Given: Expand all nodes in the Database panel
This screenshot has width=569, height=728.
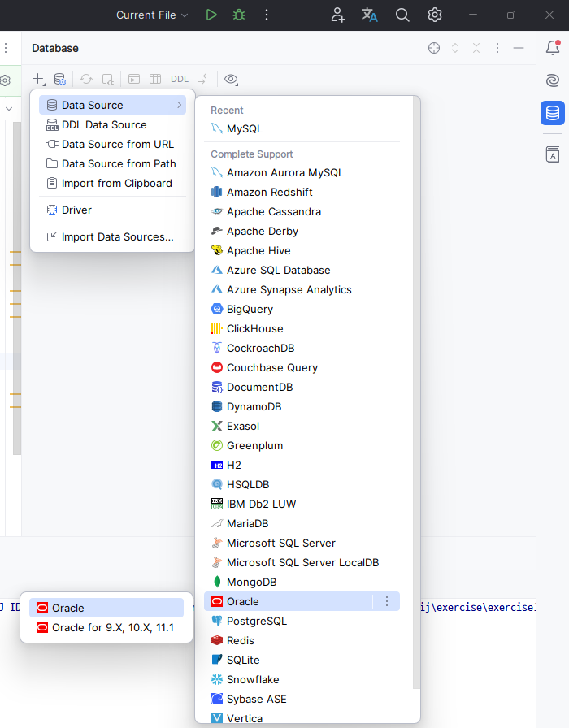Looking at the screenshot, I should (x=455, y=48).
